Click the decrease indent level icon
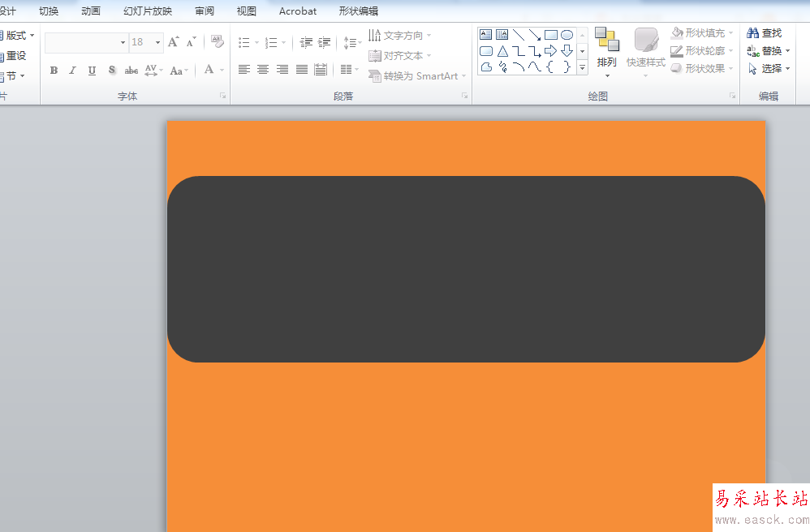Screen dimensions: 810x532 [306, 42]
